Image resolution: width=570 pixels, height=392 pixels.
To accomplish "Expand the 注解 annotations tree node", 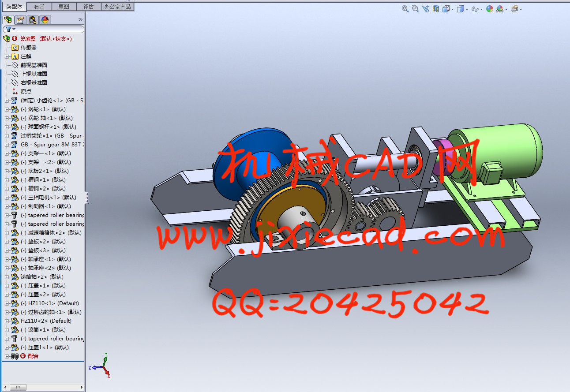I will [7, 56].
